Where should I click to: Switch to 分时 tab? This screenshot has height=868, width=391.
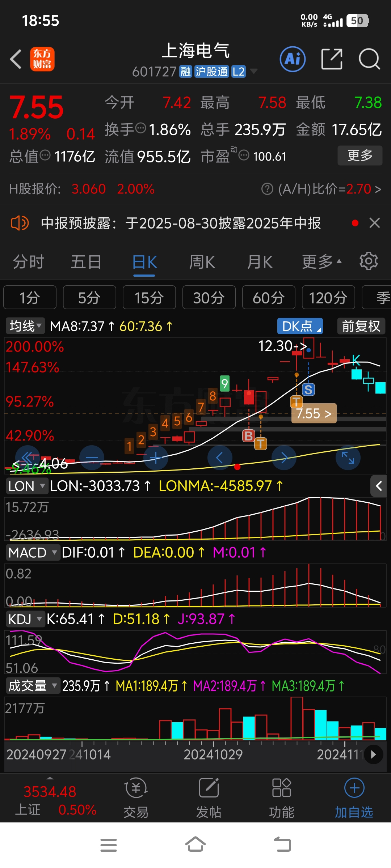(x=29, y=261)
